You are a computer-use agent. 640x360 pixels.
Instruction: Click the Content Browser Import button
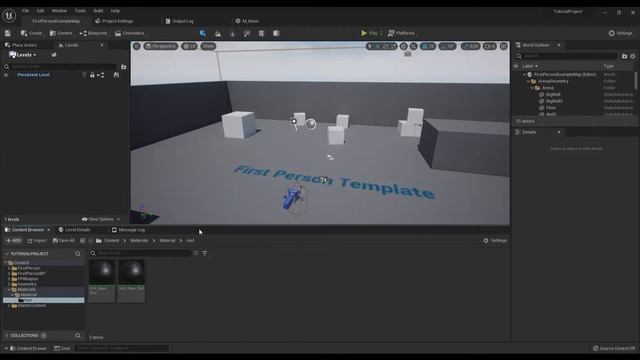(37, 241)
